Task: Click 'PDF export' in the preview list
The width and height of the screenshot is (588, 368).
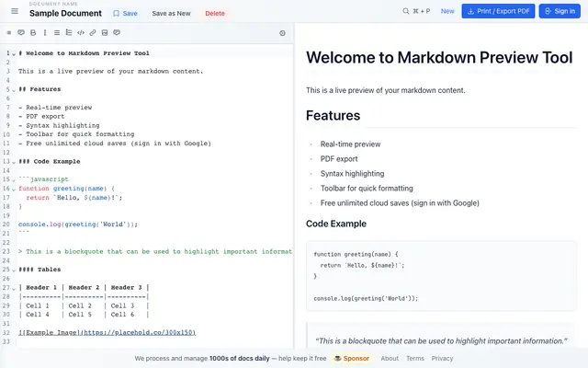Action: pos(339,159)
